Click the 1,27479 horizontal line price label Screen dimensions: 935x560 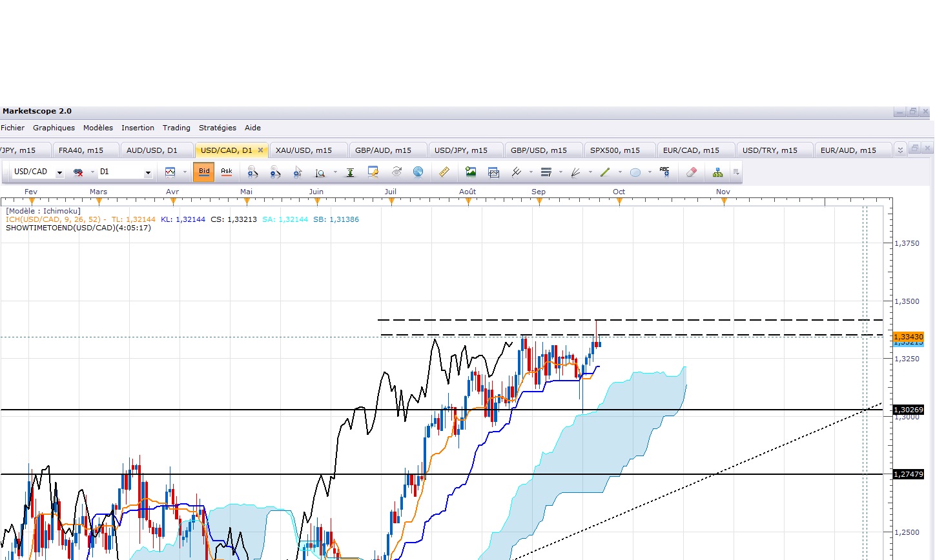(909, 474)
